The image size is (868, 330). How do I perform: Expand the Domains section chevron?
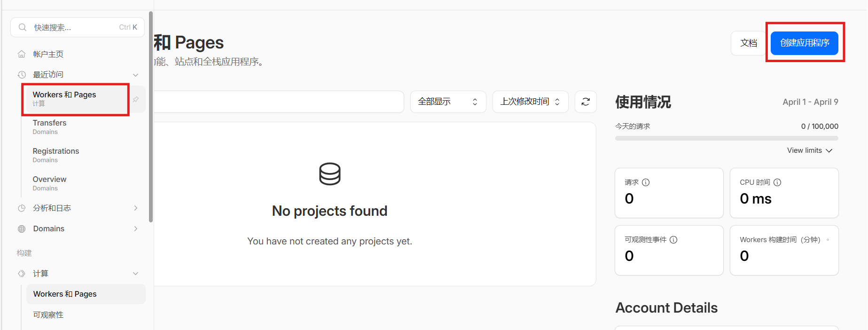[135, 229]
